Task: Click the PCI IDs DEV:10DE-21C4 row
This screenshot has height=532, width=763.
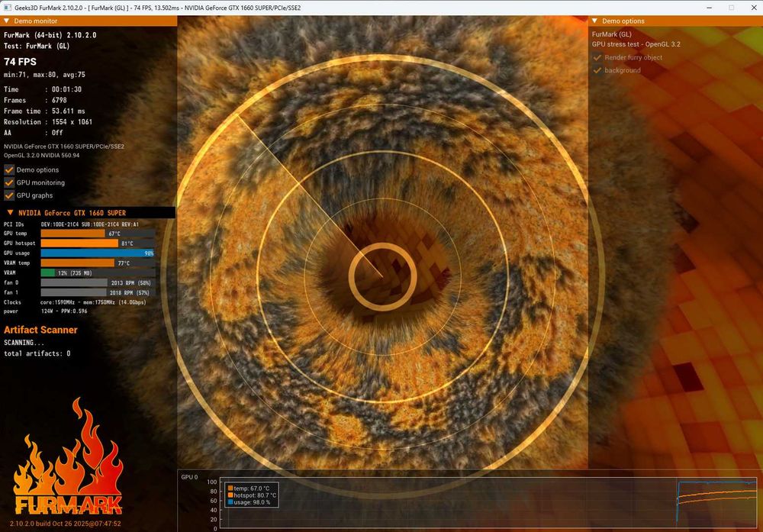Action: [71, 224]
